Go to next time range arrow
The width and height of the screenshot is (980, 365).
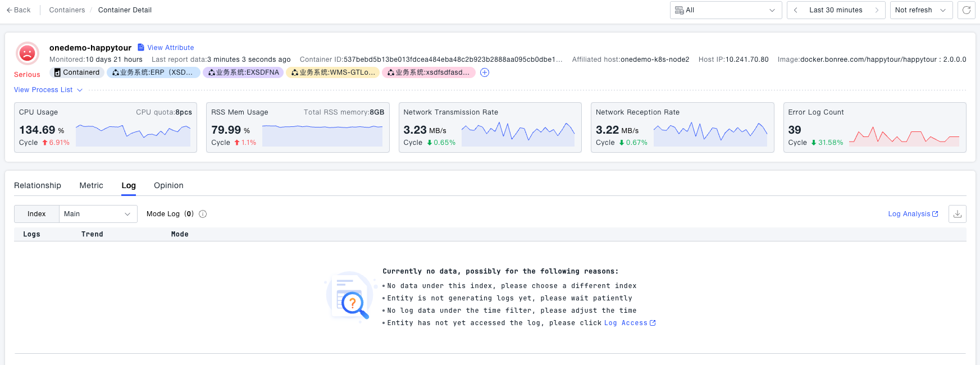pyautogui.click(x=876, y=10)
